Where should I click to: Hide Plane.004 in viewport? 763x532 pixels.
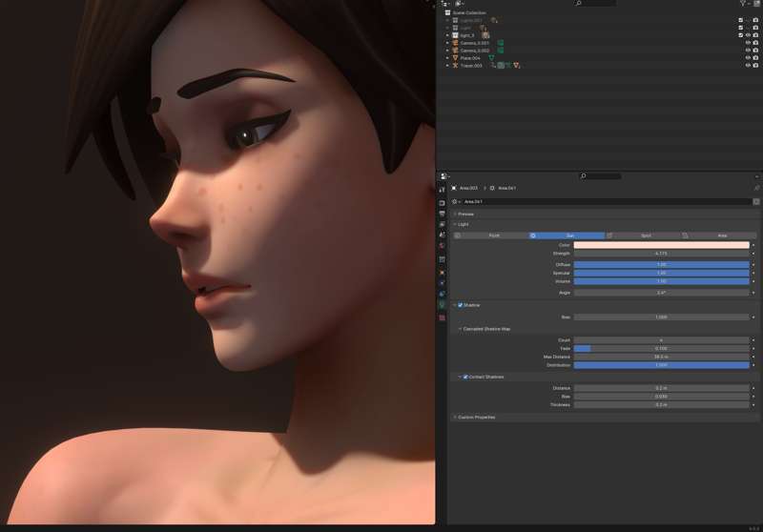click(x=748, y=58)
